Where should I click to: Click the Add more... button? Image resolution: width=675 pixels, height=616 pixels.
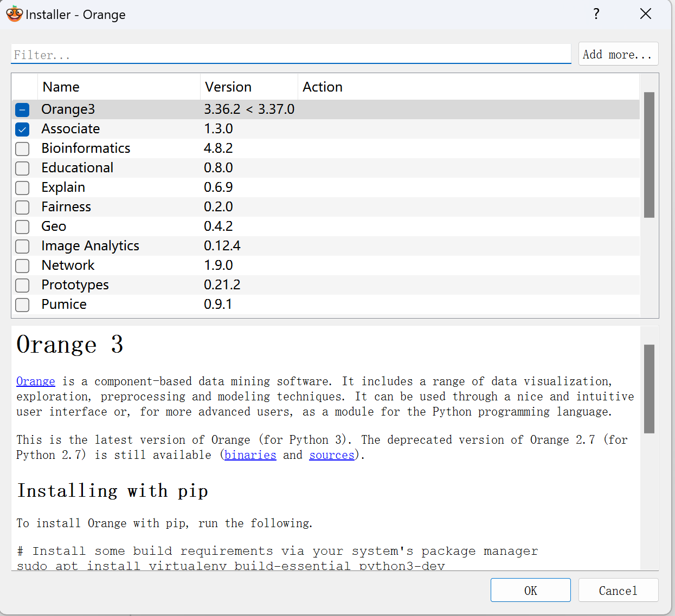tap(618, 54)
